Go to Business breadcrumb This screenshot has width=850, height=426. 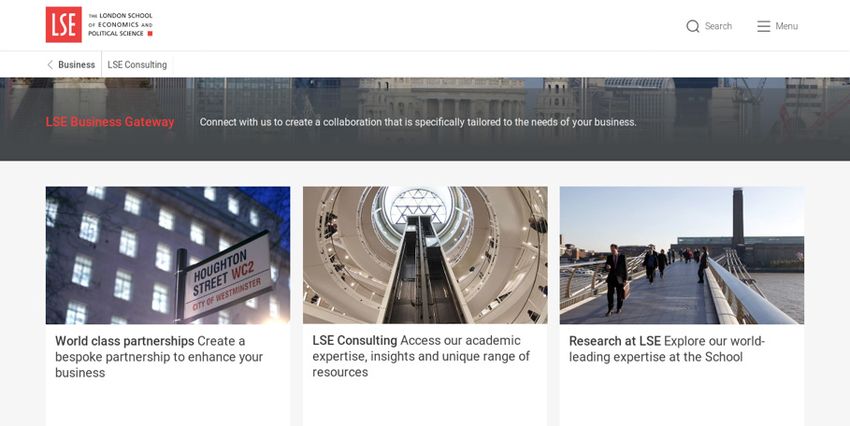coord(76,64)
